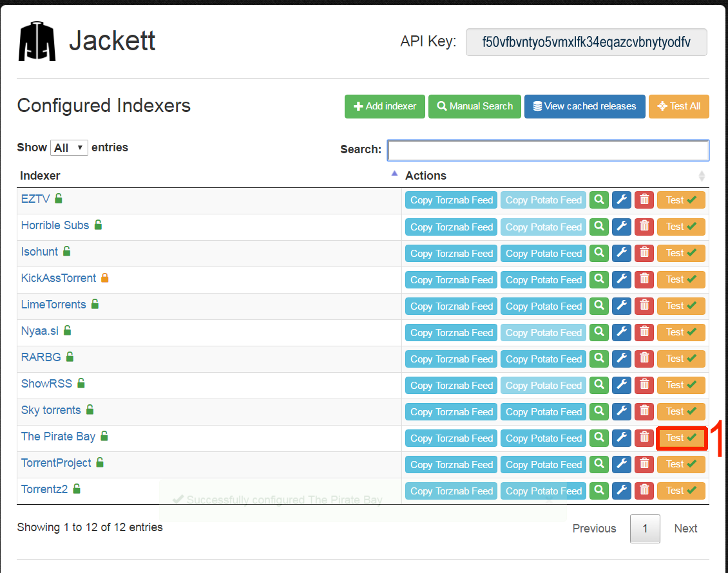The width and height of the screenshot is (728, 573).
Task: Open wrench configuration for EZTV
Action: (622, 200)
